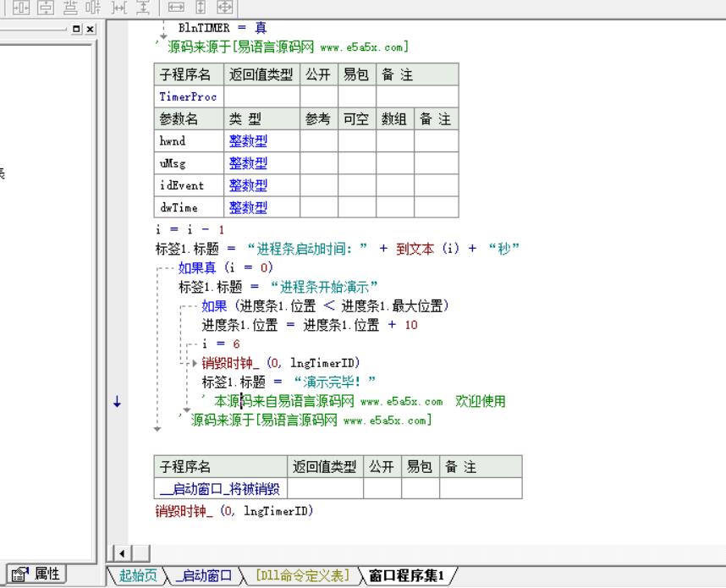Click the top 源码来源于 comment under BlnTIMER
726x588 pixels.
point(283,47)
